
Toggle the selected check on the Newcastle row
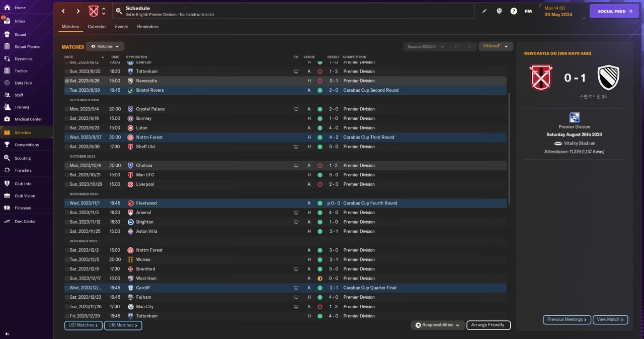tap(67, 81)
